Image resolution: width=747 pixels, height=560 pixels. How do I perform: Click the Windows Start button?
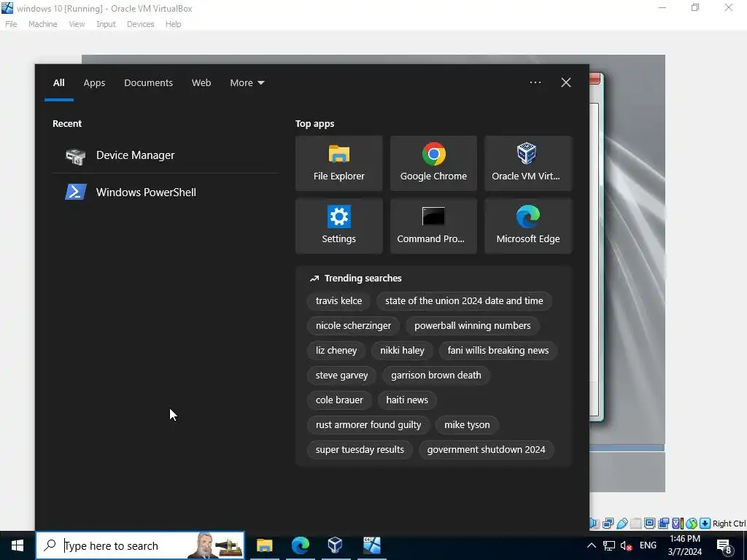pyautogui.click(x=18, y=545)
